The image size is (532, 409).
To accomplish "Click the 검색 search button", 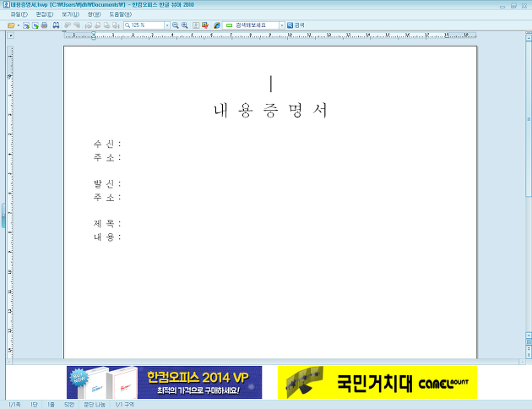I will (x=296, y=25).
